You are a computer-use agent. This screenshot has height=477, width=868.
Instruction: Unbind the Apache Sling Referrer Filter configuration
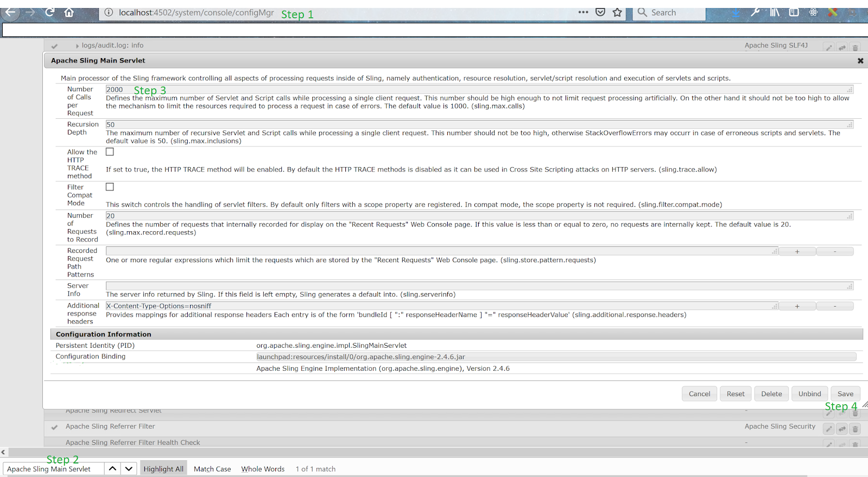(842, 429)
